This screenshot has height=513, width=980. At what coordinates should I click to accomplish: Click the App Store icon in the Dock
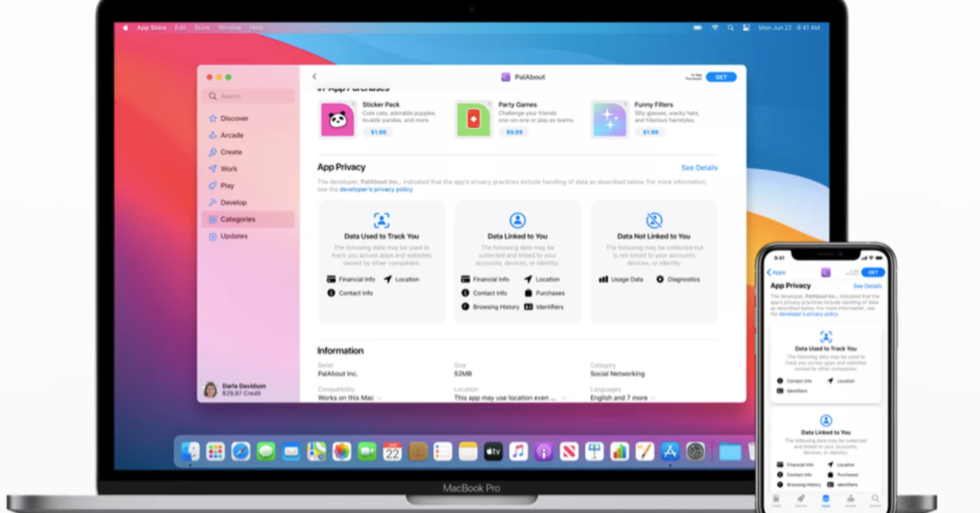coord(670,451)
